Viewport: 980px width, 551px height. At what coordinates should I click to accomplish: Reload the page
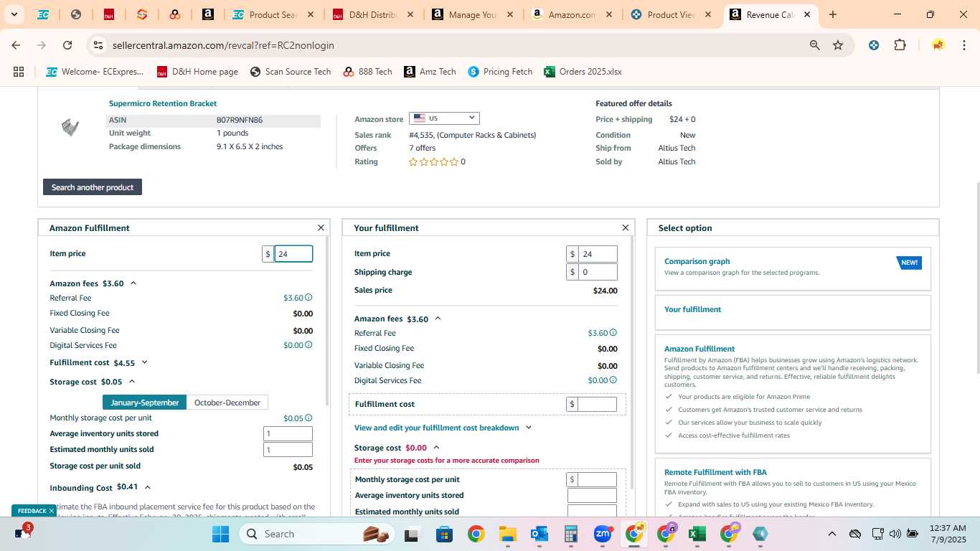67,45
